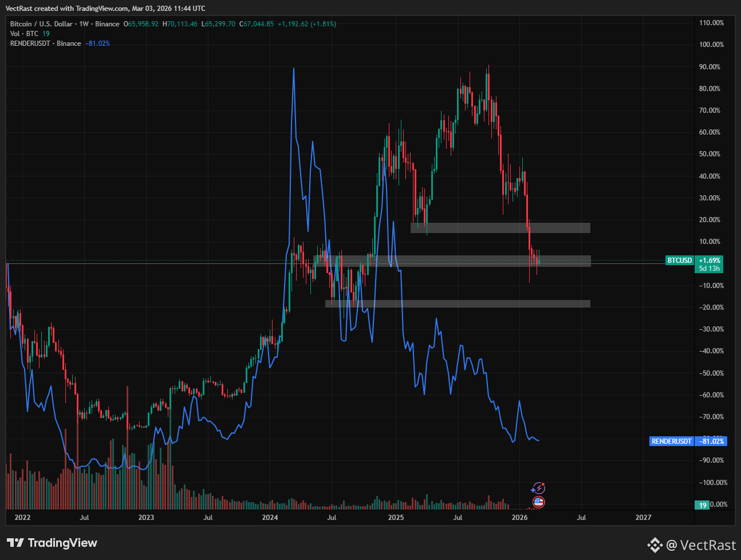Click the blue RENDERUSDT price scale label
This screenshot has width=741, height=560.
(x=672, y=441)
